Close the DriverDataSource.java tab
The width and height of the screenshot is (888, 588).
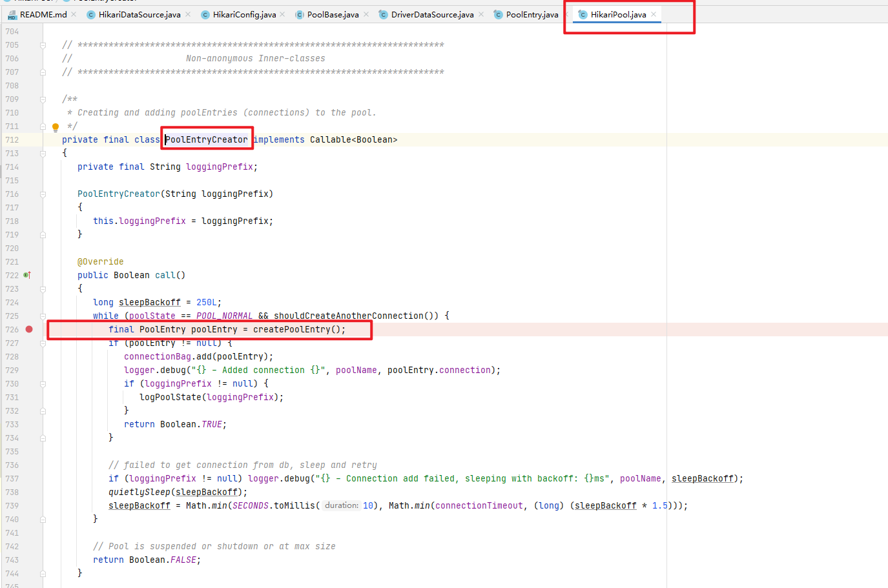pos(481,14)
